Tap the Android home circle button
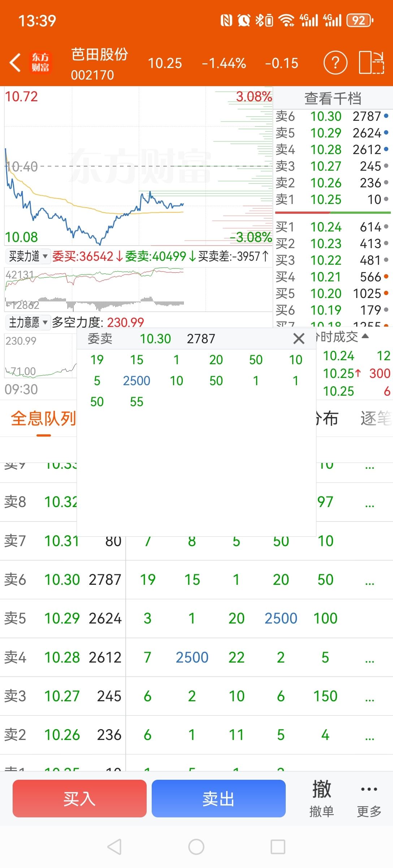The image size is (393, 868). [196, 847]
